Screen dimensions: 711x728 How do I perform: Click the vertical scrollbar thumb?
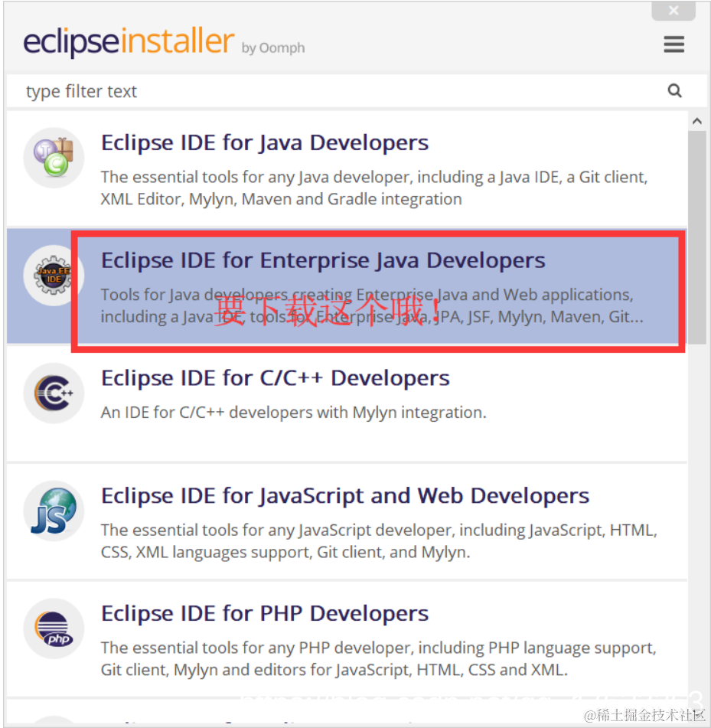[x=697, y=237]
